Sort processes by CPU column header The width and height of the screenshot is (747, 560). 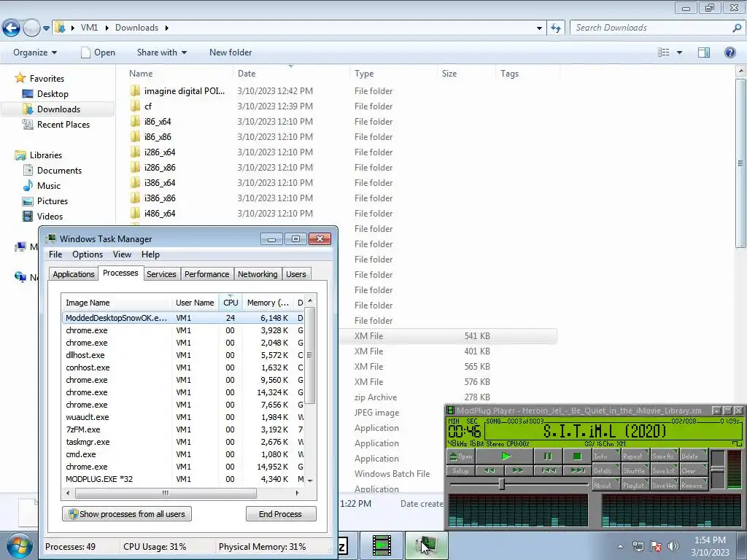231,303
